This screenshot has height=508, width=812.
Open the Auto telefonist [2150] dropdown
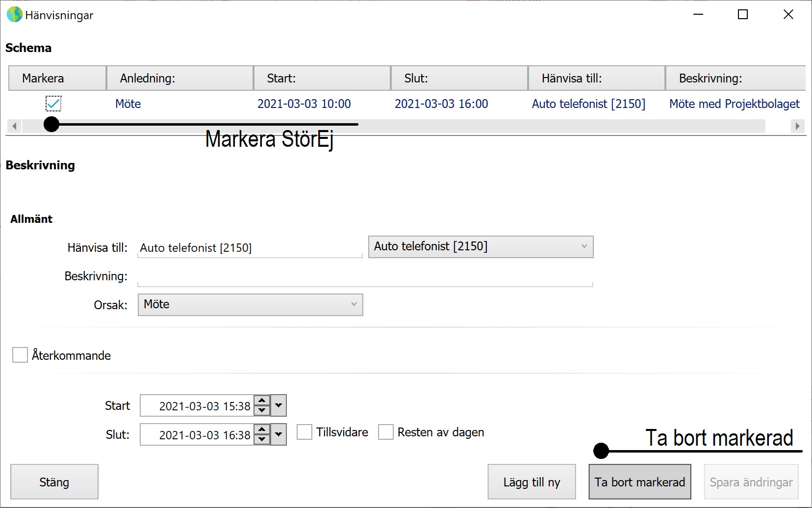[x=481, y=246]
